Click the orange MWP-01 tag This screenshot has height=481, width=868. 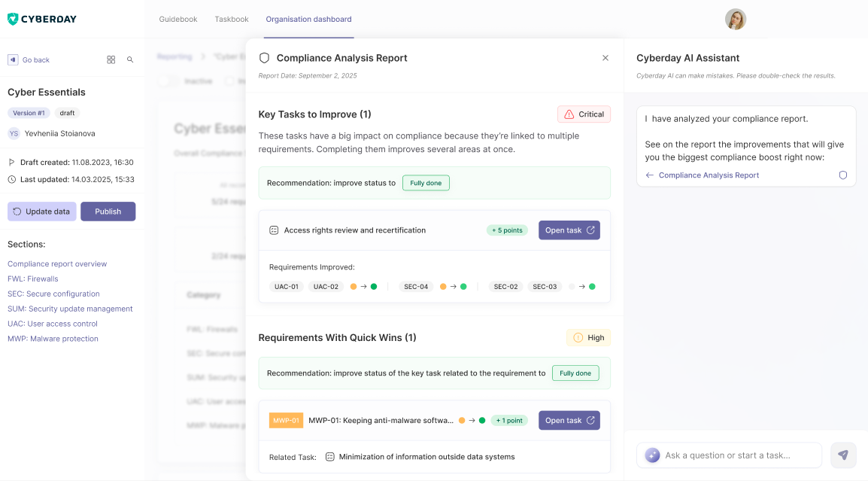[286, 421]
